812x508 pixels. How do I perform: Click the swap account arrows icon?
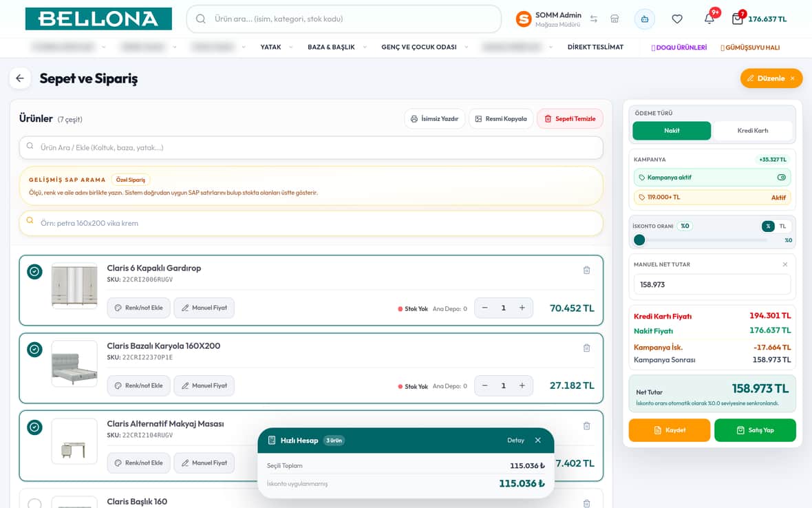pos(594,19)
